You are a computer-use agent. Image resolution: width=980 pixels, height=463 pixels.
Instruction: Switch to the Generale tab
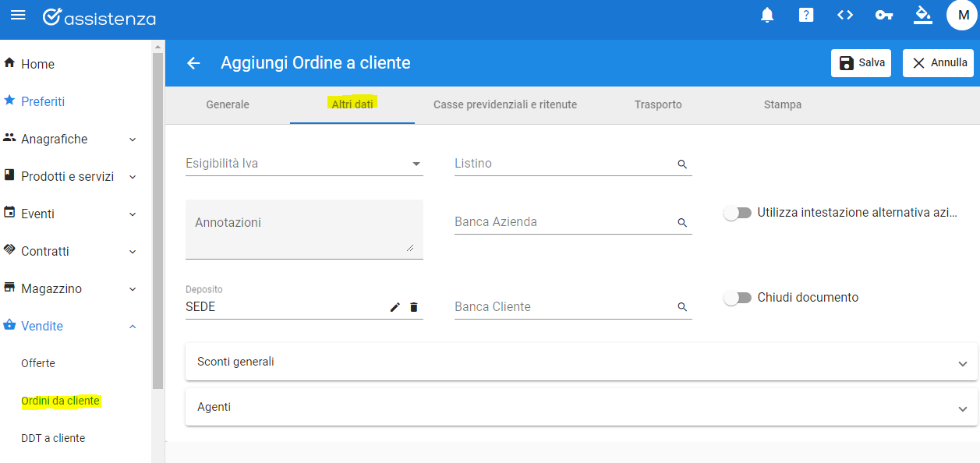(228, 104)
